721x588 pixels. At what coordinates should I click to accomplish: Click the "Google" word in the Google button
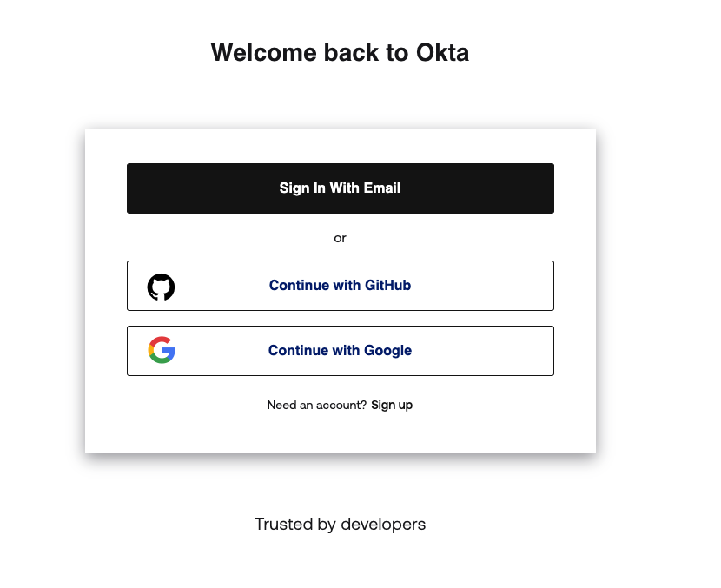point(387,351)
